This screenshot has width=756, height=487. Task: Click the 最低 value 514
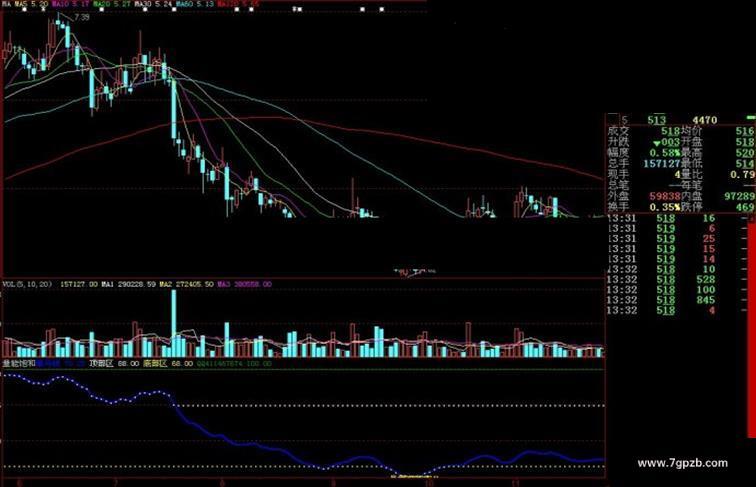745,163
